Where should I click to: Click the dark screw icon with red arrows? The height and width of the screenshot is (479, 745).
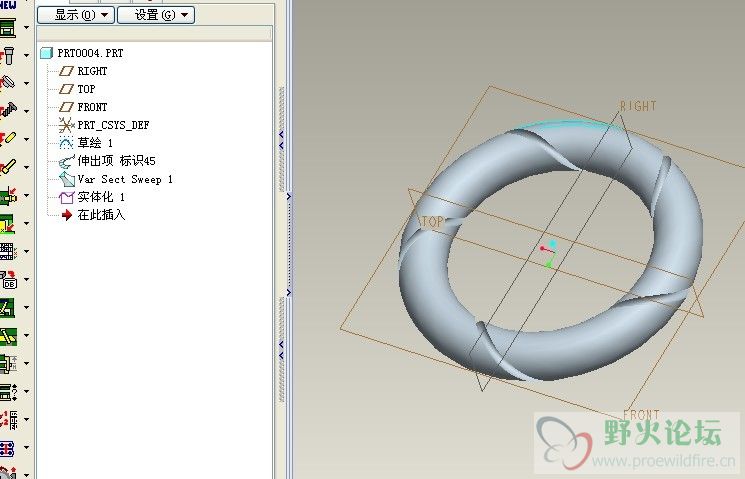click(x=8, y=111)
